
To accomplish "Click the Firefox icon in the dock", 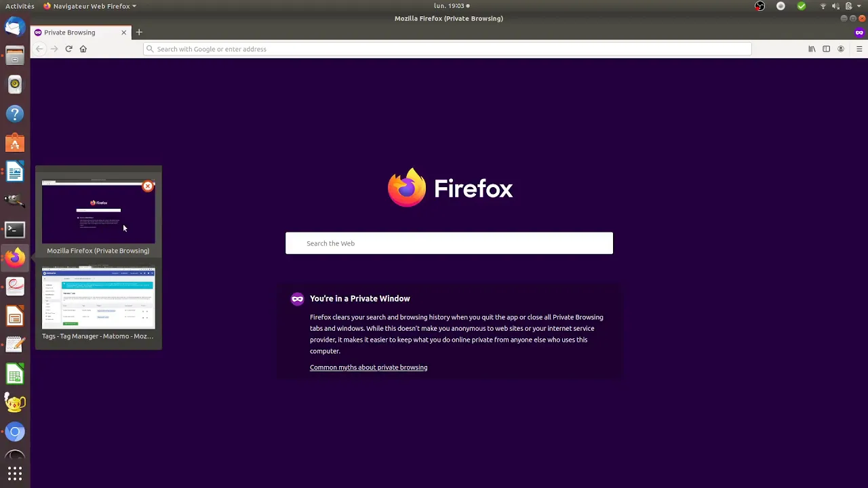I will [x=15, y=258].
